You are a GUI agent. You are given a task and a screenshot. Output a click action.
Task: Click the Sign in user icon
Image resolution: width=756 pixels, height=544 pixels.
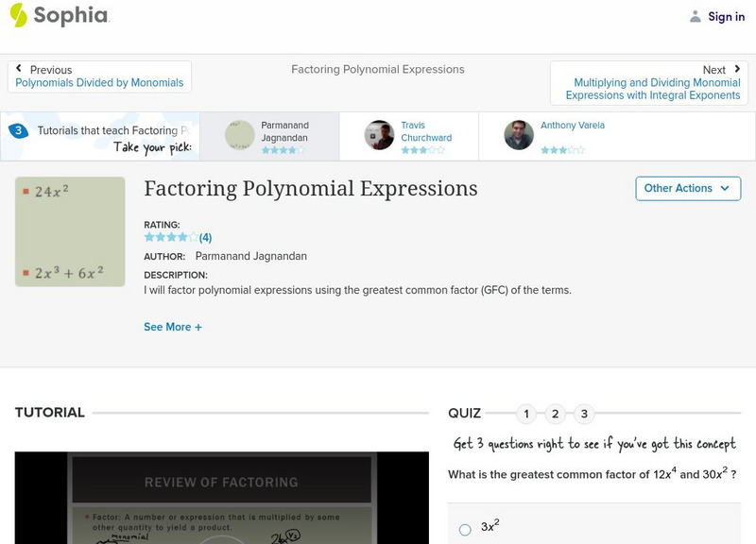696,17
